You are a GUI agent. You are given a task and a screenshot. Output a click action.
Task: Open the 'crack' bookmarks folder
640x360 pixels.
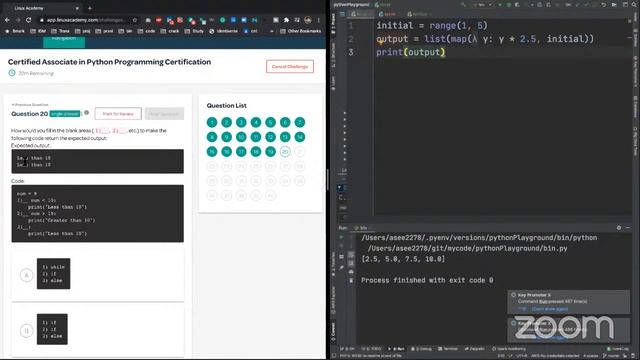click(x=170, y=31)
